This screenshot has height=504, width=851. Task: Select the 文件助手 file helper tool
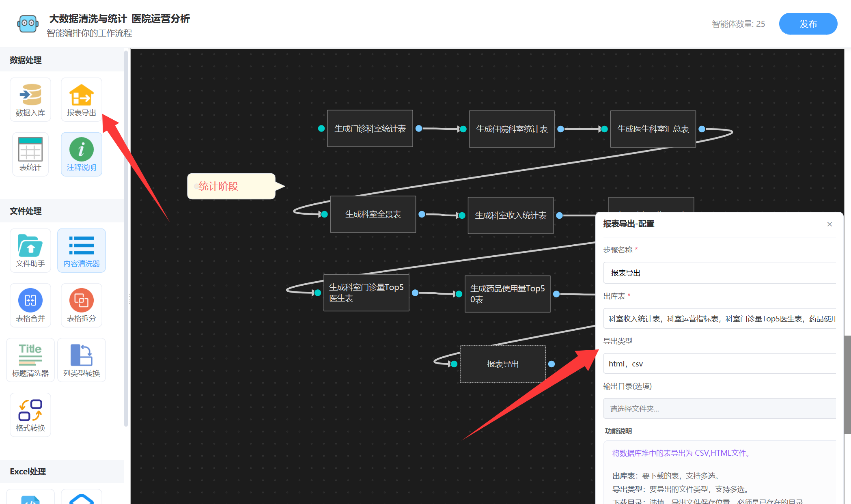tap(30, 250)
